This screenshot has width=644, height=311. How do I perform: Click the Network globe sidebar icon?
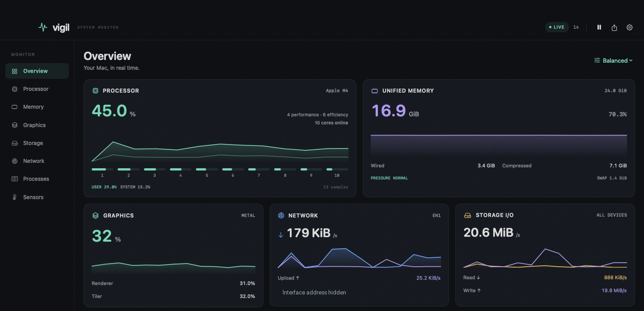[x=15, y=161]
